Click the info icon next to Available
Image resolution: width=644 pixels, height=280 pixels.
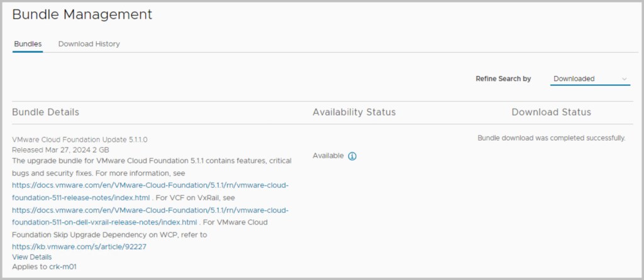(352, 156)
